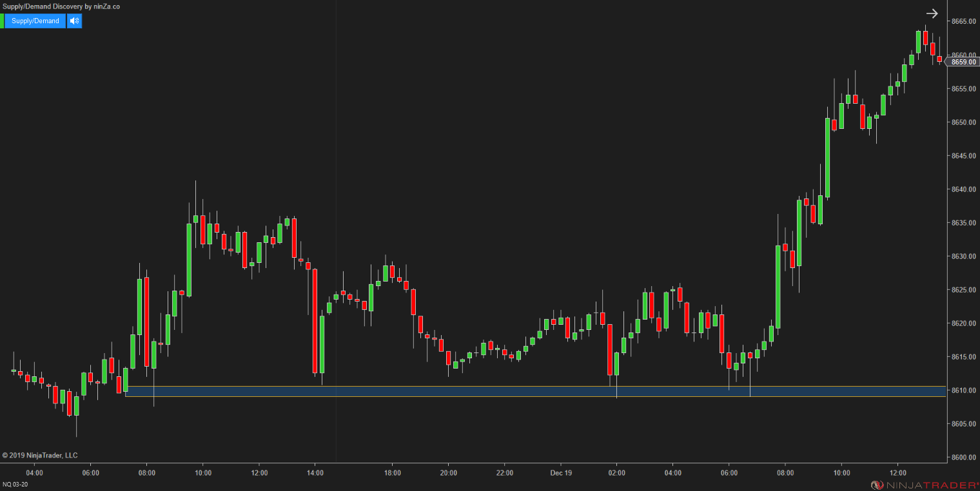980x491 pixels.
Task: Select the blue Supply/Demand indicator button
Action: pyautogui.click(x=34, y=21)
